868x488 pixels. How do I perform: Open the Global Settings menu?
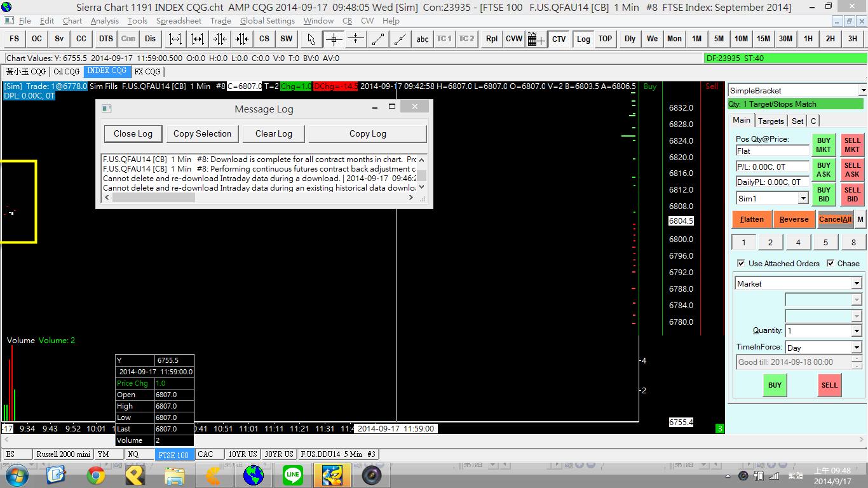coord(268,21)
